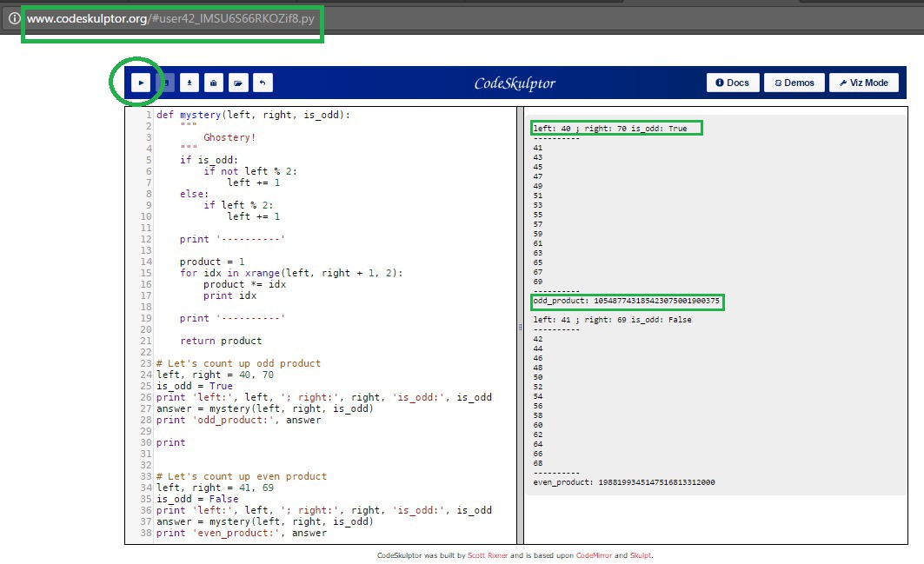Open the CodeMirror link in the footer
Viewport: 924px width, 564px height.
click(595, 554)
